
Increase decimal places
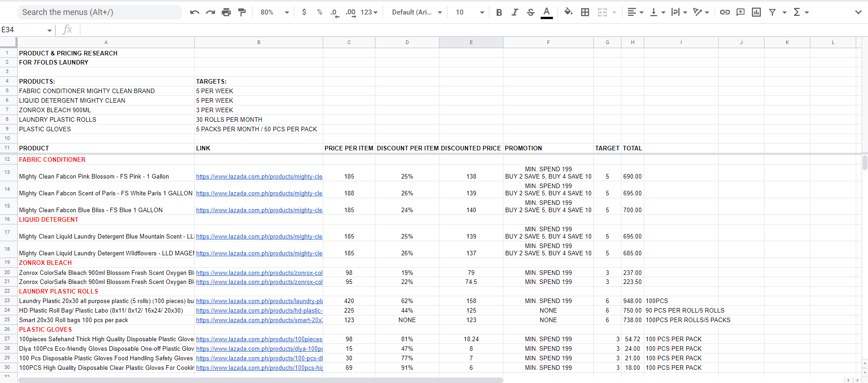(350, 12)
